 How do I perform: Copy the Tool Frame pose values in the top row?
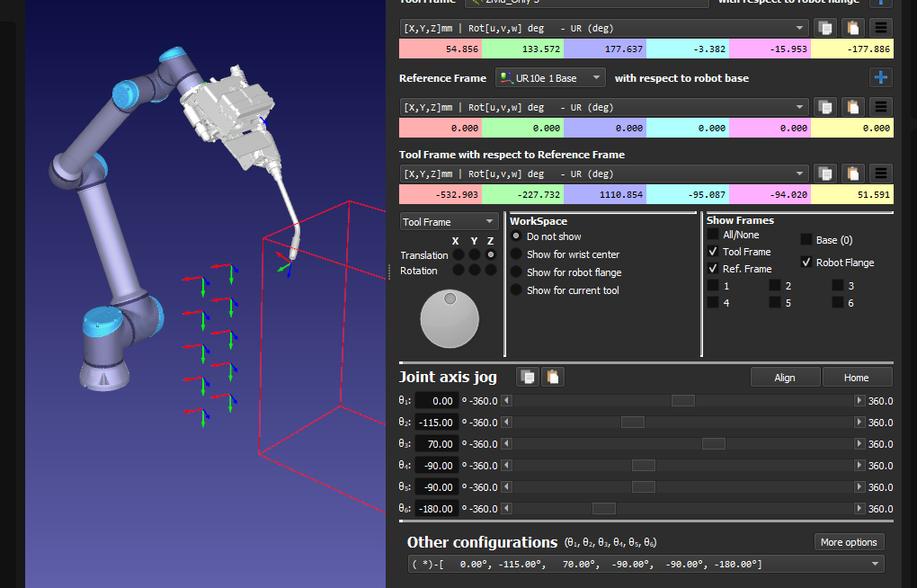(x=824, y=28)
